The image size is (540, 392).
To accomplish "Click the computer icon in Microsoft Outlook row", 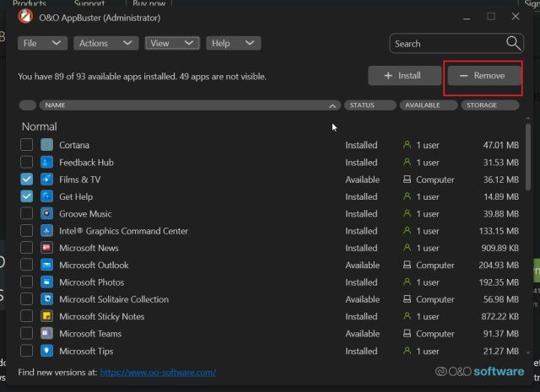I will [407, 265].
